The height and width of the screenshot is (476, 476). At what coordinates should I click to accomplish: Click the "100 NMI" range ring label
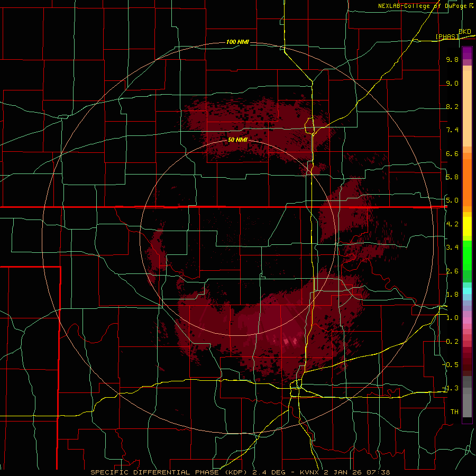(x=237, y=42)
